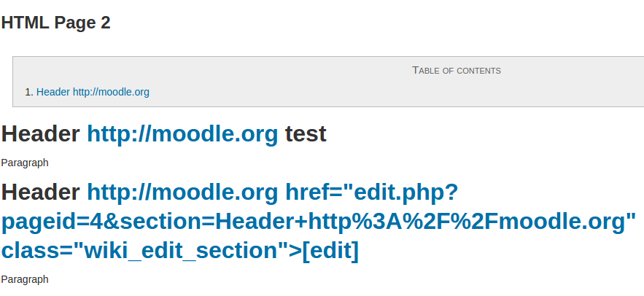Viewport: 644px width, 296px height.
Task: Click the word 'Header' in the contents link
Action: click(x=53, y=92)
